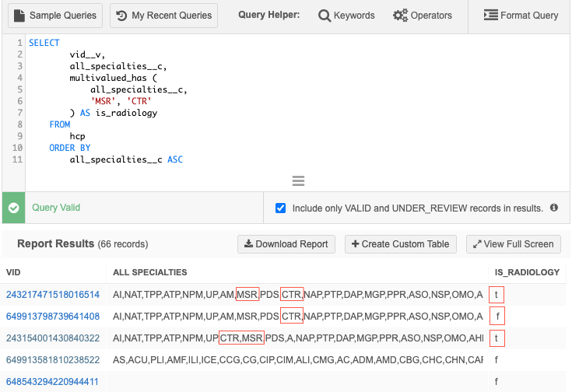The width and height of the screenshot is (572, 392).
Task: Toggle Include only VALID and UNDER_REVIEW checkbox
Action: point(281,208)
